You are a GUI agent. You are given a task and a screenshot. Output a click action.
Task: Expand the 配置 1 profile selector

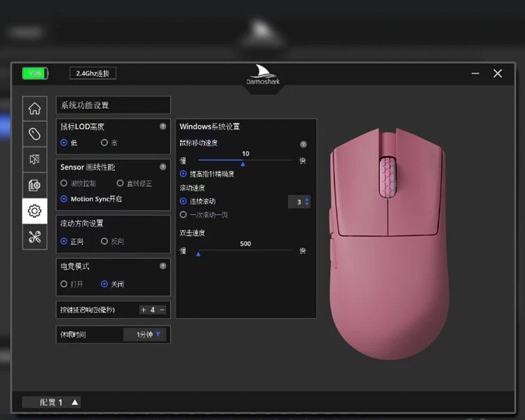tap(75, 402)
